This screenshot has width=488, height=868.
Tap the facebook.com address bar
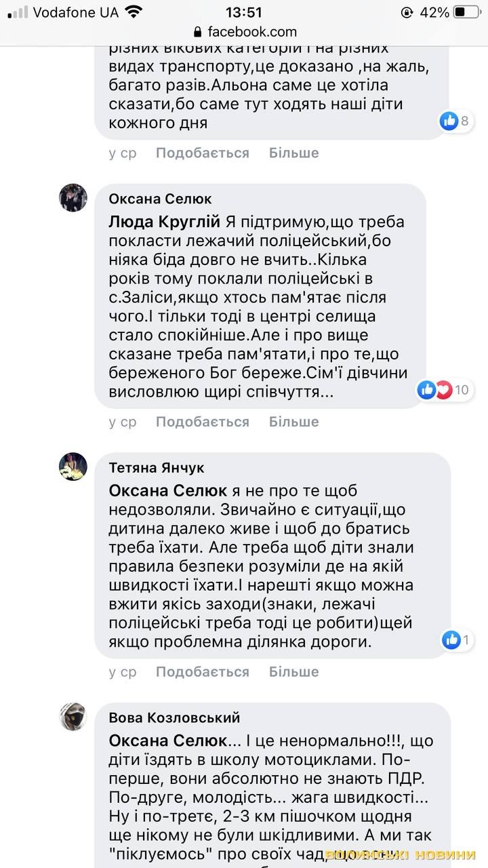[x=251, y=32]
